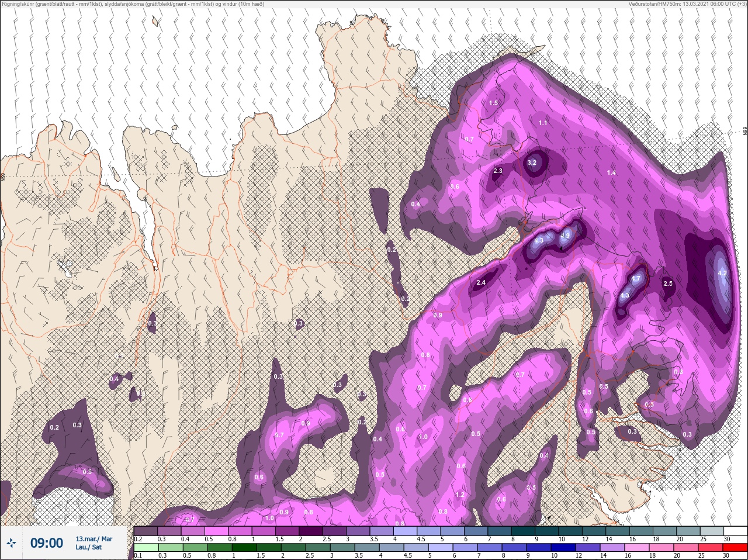Click the 4.2 precipitation value on the map
Image resolution: width=748 pixels, height=560 pixels.
pyautogui.click(x=722, y=273)
